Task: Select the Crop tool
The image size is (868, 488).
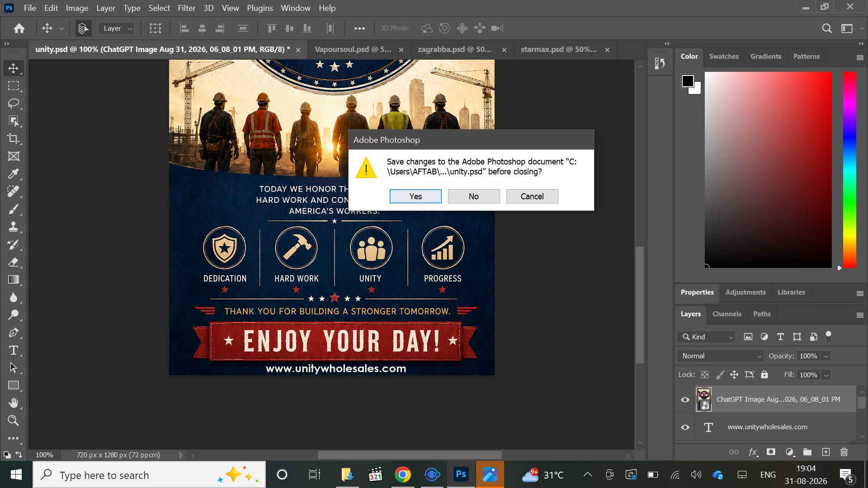Action: click(x=14, y=139)
